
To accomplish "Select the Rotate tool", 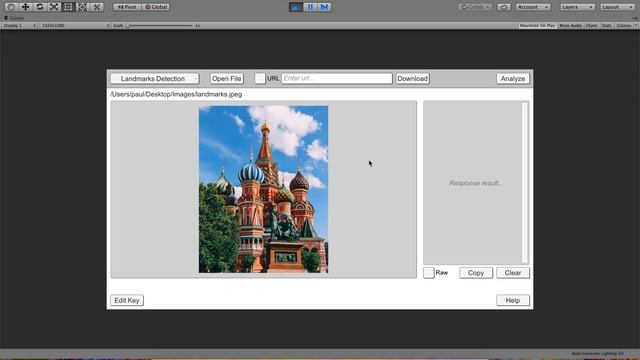I will click(40, 7).
